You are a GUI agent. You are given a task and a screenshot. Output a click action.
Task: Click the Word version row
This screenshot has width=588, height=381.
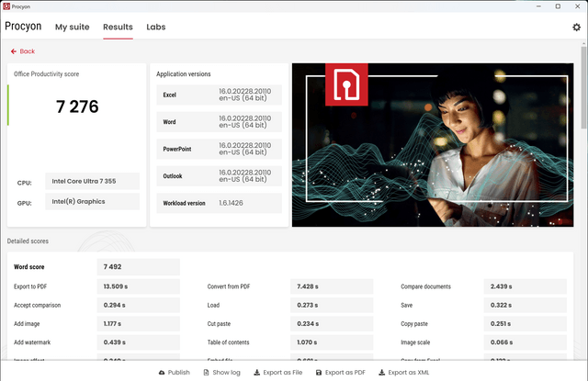(x=219, y=122)
